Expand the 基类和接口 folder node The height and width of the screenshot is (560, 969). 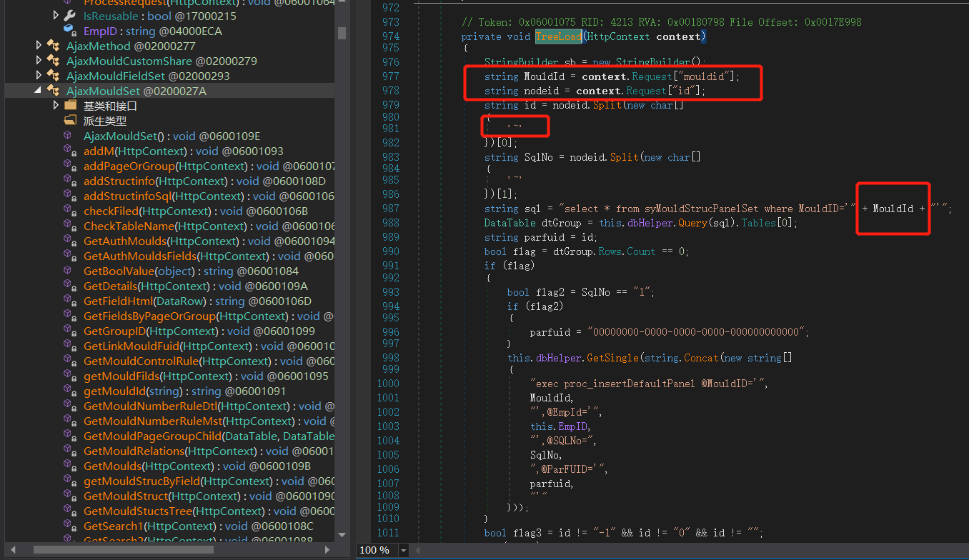pyautogui.click(x=56, y=106)
